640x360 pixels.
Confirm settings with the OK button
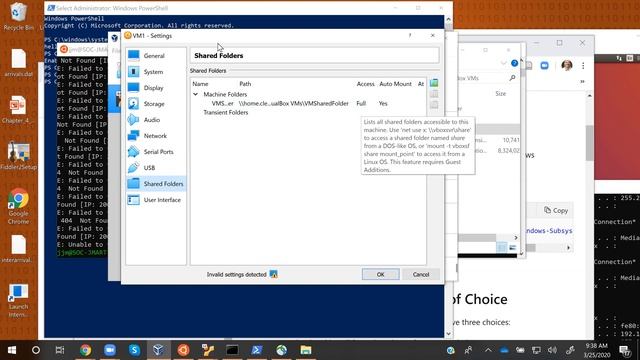click(x=380, y=274)
